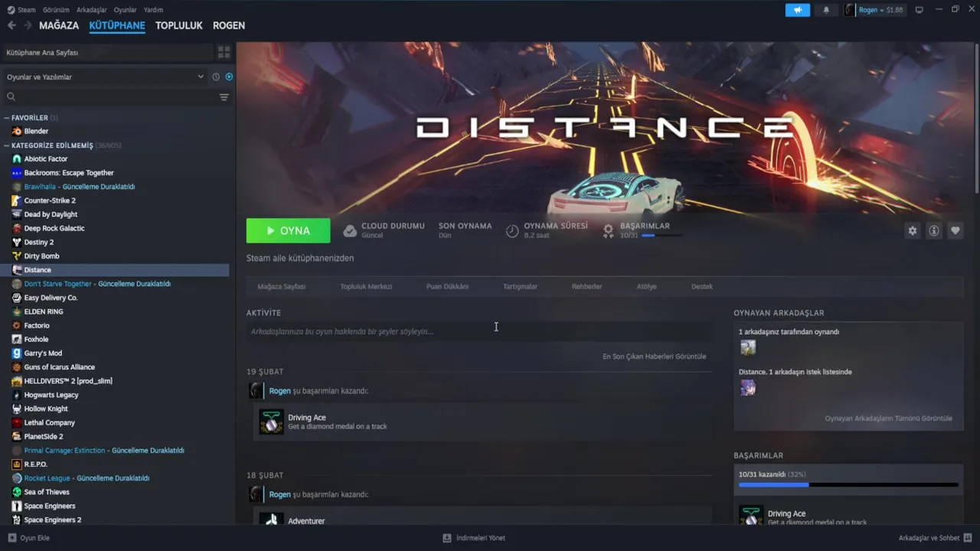The height and width of the screenshot is (551, 980).
Task: Switch to TOPLULUK tab
Action: point(179,25)
